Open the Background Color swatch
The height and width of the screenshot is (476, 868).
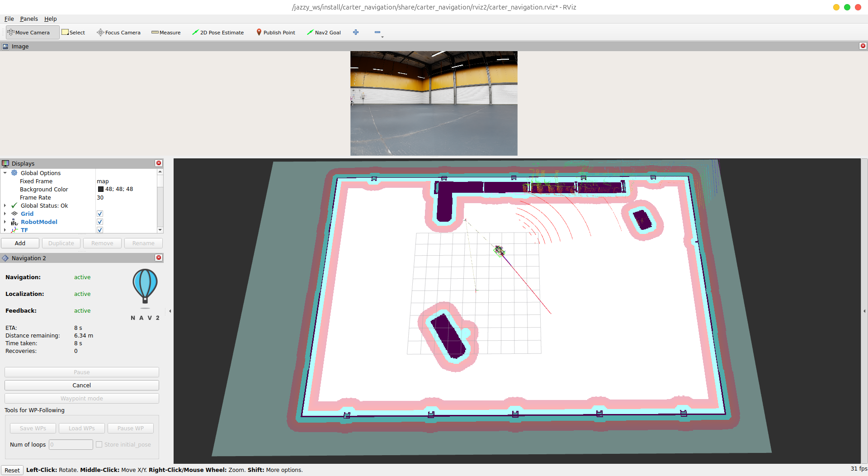click(101, 189)
